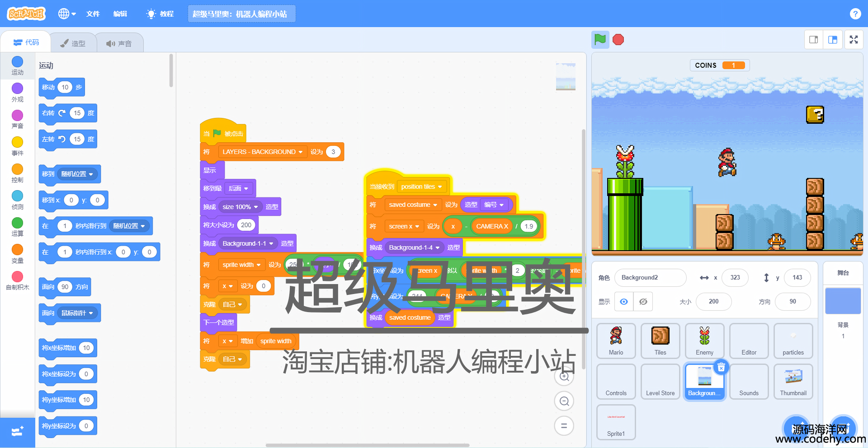
Task: Edit sprite name Background2 field
Action: [650, 277]
